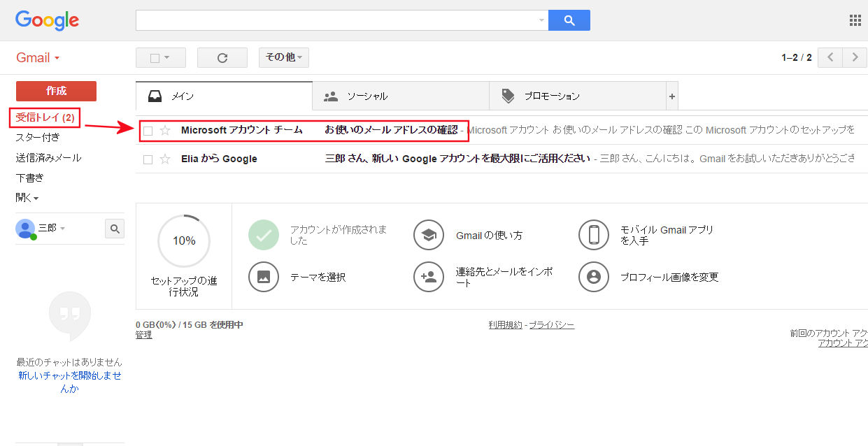868x446 pixels.
Task: Switch to the プロモーション tab
Action: tap(577, 96)
